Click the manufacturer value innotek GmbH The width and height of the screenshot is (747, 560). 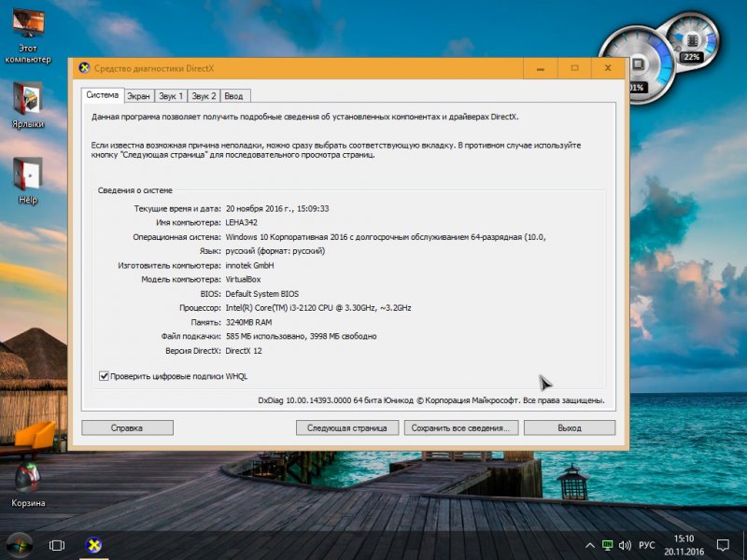(x=249, y=265)
